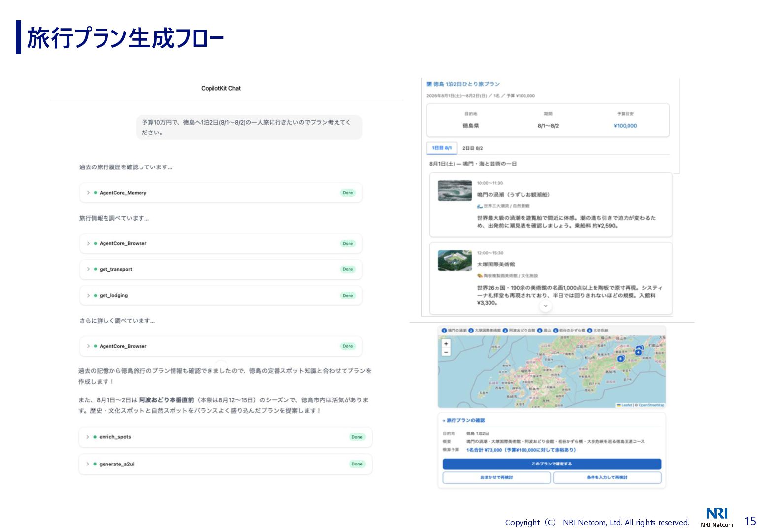Viewport: 769px width, 532px height.
Task: Click the 10:00~11:30 time label
Action: pyautogui.click(x=490, y=183)
